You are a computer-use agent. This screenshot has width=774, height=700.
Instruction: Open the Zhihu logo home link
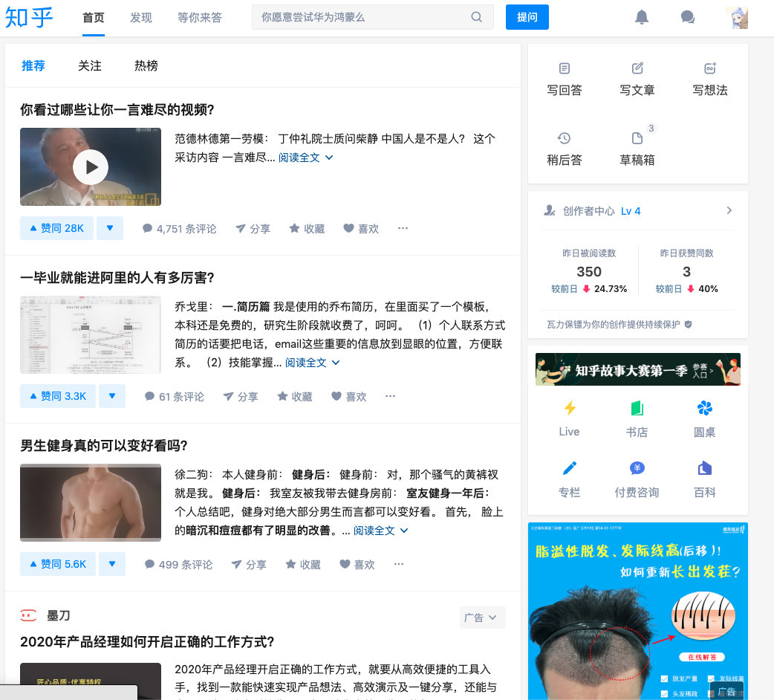pos(29,18)
